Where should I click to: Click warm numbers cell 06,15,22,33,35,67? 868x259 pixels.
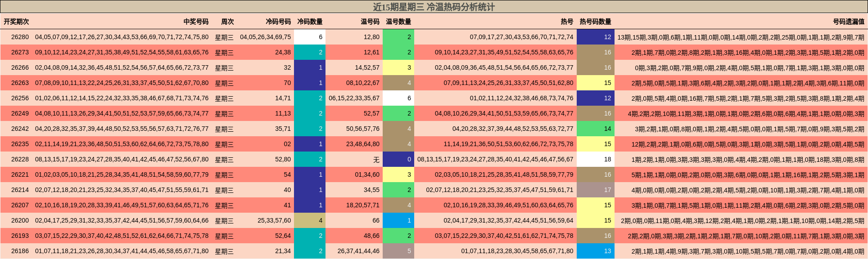tap(354, 98)
